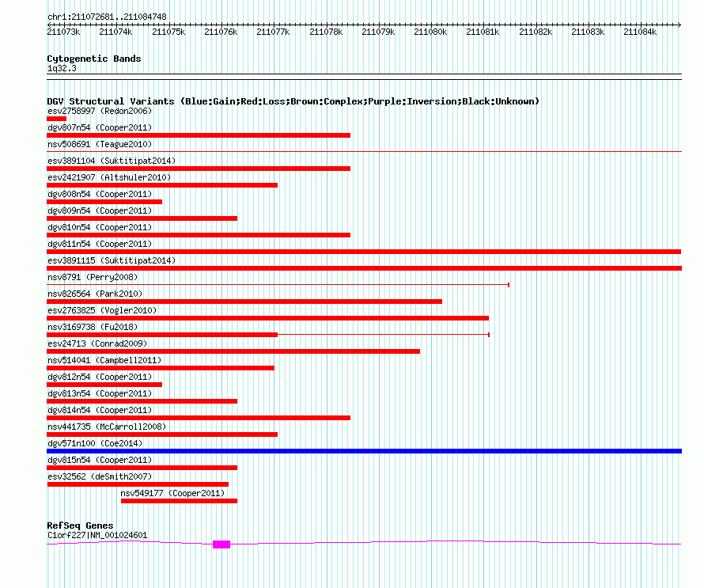
Task: Click the dgv813n54 (Cooper2011) label
Action: (x=100, y=393)
